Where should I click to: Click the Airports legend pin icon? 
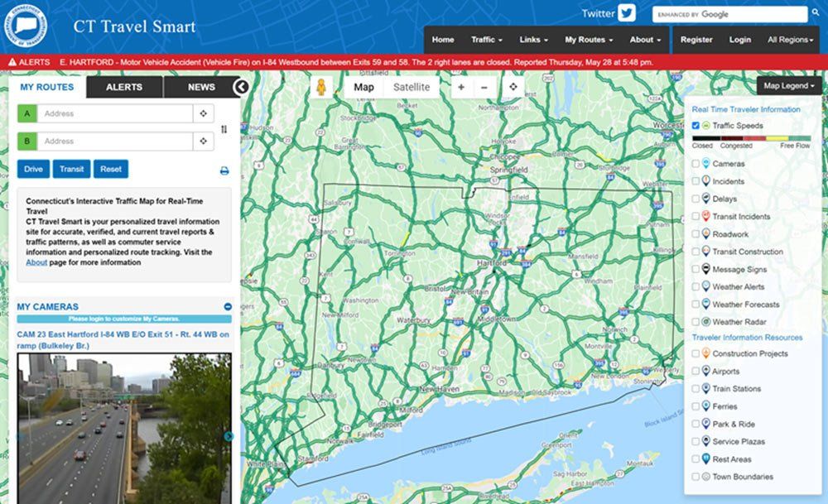pyautogui.click(x=706, y=371)
